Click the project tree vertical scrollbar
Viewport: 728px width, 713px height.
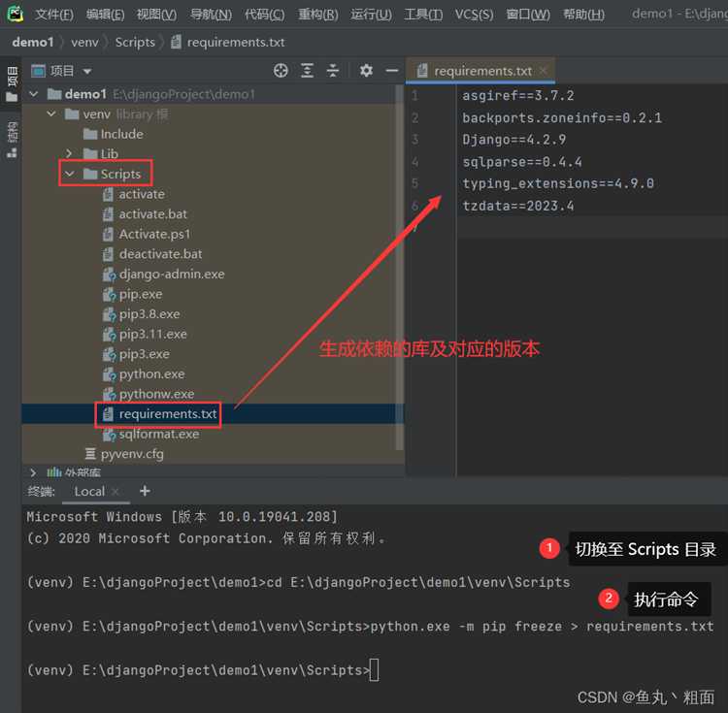pyautogui.click(x=399, y=267)
